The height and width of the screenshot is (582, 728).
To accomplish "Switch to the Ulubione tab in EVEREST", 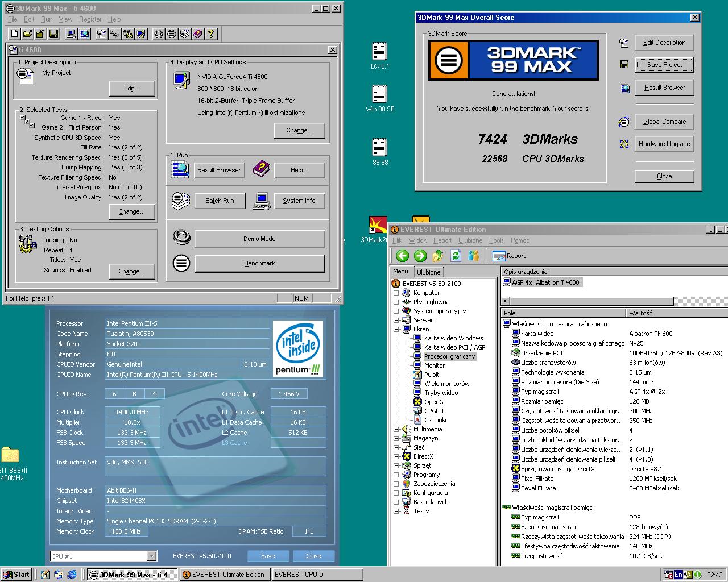I will point(428,272).
